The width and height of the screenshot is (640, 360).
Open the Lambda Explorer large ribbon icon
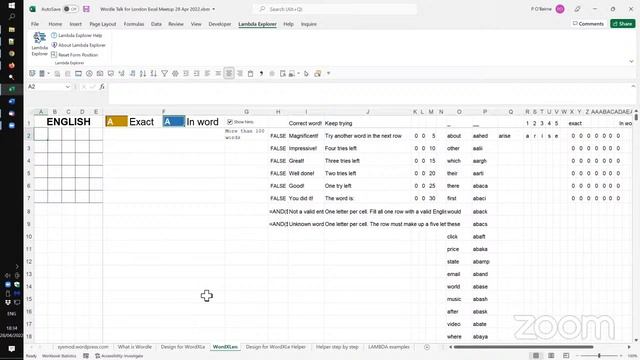[40, 44]
